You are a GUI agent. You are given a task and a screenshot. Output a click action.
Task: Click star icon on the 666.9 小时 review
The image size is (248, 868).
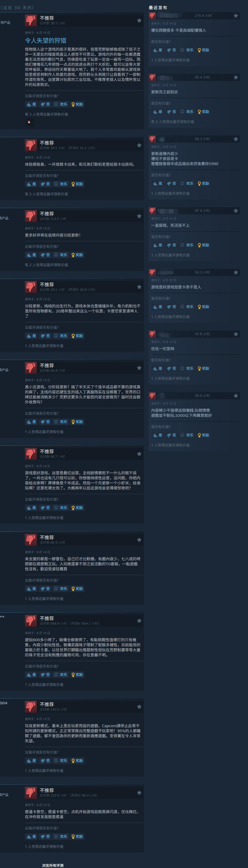(139, 620)
